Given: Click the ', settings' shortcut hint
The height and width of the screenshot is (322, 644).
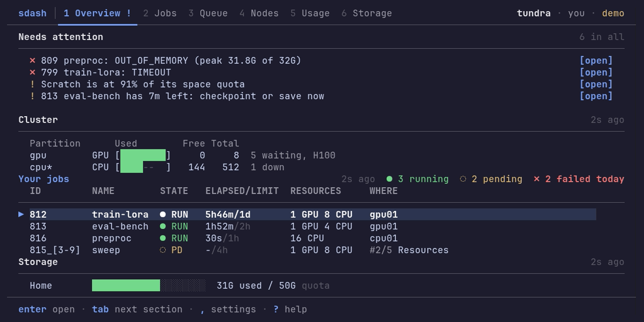Looking at the screenshot, I should click(x=228, y=309).
